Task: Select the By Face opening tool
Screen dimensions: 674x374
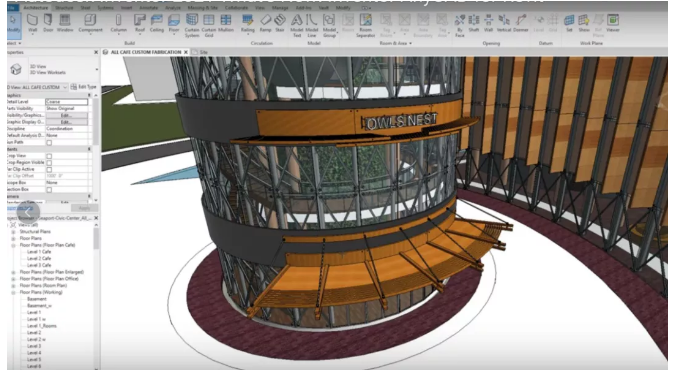Action: [460, 25]
